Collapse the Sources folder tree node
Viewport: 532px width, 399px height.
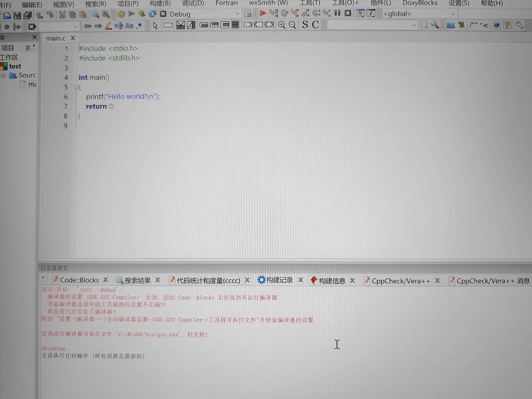[x=3, y=75]
